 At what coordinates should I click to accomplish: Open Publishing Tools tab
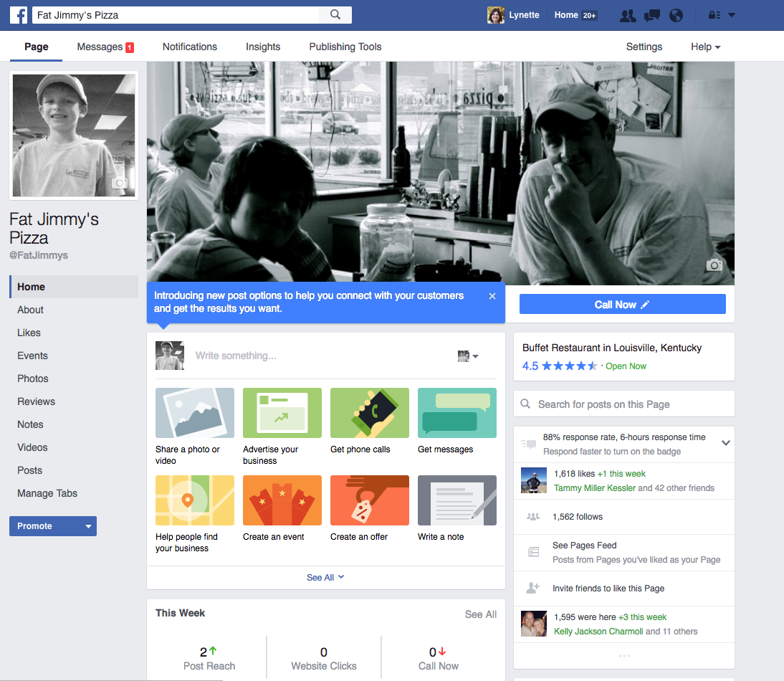(x=345, y=47)
